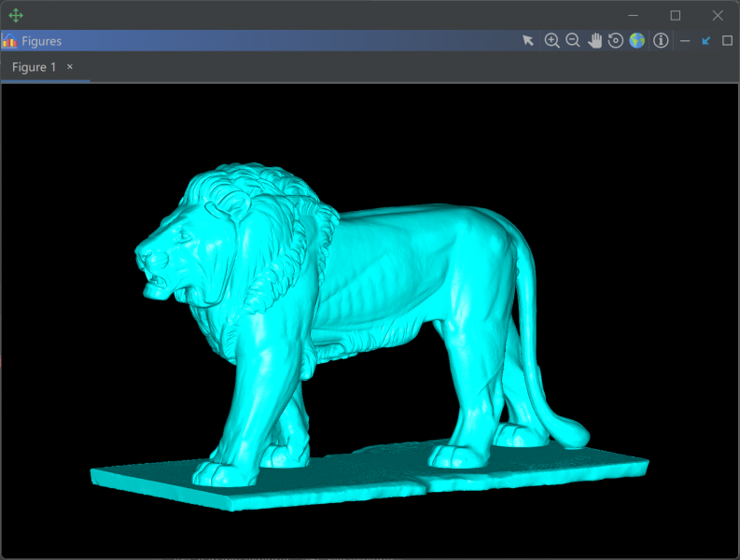Close the application window
The width and height of the screenshot is (740, 560).
tap(718, 15)
